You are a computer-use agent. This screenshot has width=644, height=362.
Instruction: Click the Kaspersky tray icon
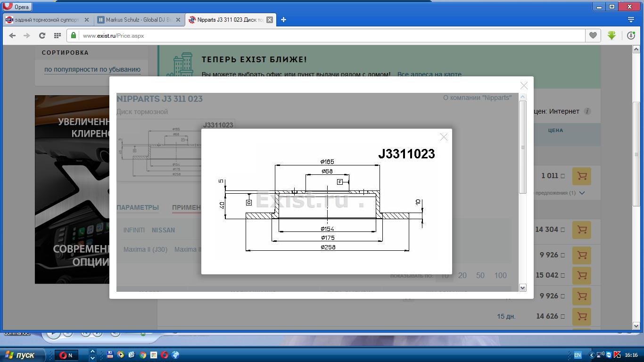[617, 355]
